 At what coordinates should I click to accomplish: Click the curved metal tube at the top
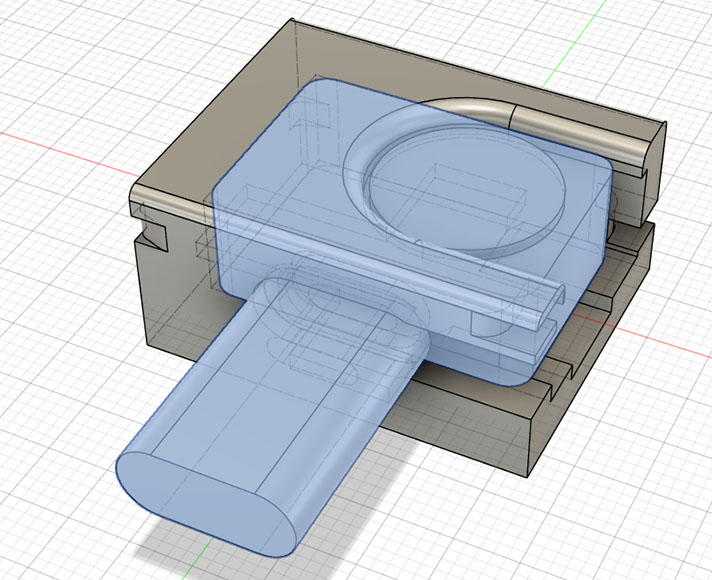click(470, 105)
